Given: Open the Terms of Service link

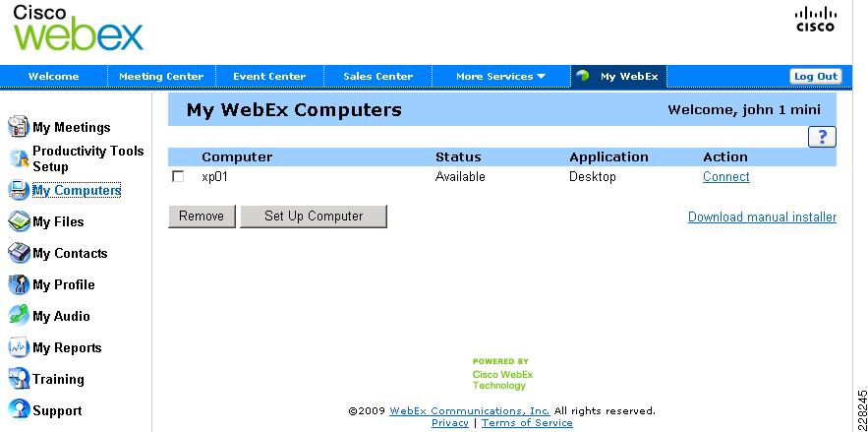Looking at the screenshot, I should [x=527, y=422].
